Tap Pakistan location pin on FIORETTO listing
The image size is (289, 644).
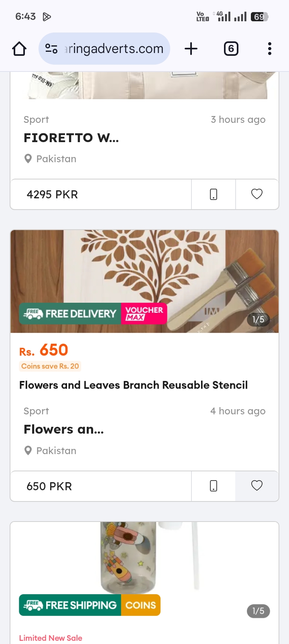point(28,159)
